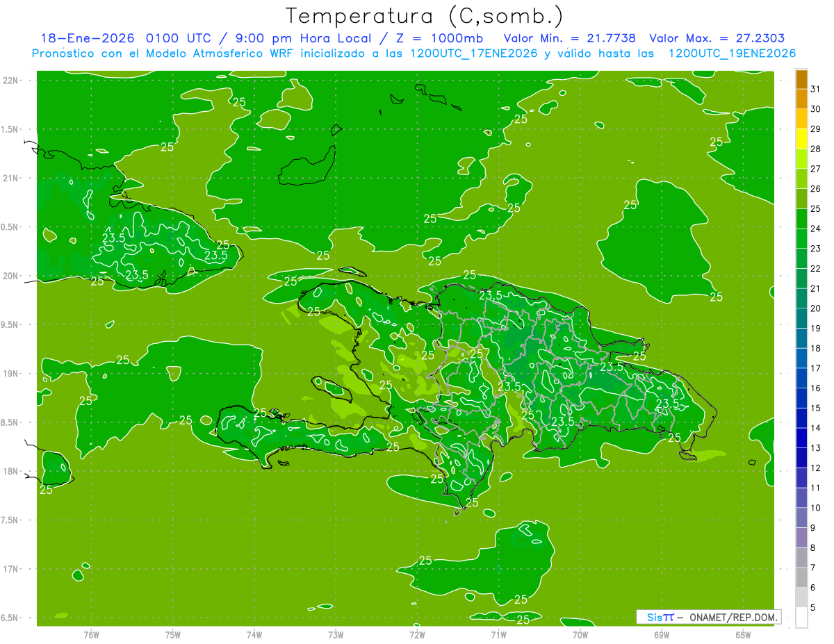Viewport: 834px width, 644px height.
Task: Pick the orange swatch between 30 and 31
Action: (801, 99)
